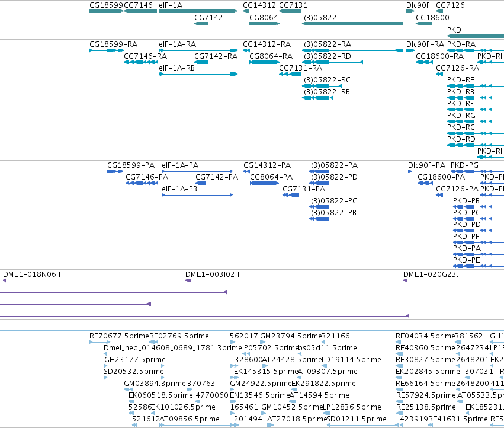Image resolution: width=504 pixels, height=428 pixels.
Task: Click protein l(3)05822-PA
Action: [x=333, y=165]
